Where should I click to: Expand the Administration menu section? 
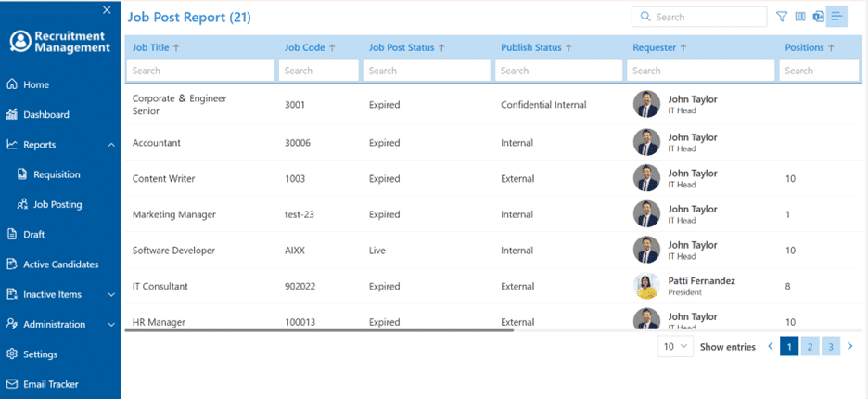(111, 325)
